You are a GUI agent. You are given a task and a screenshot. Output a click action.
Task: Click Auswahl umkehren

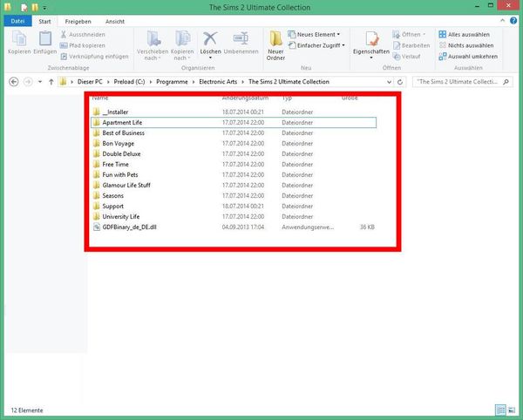pos(468,57)
